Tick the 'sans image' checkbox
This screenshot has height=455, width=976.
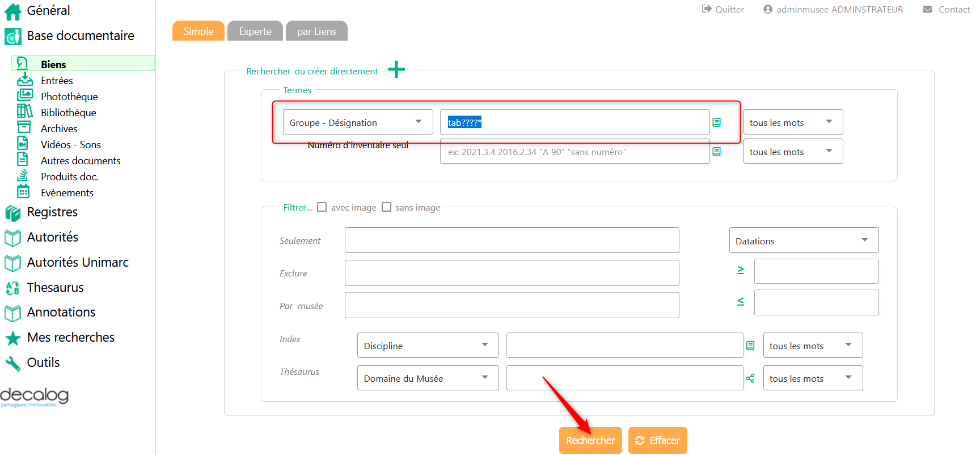(x=387, y=208)
